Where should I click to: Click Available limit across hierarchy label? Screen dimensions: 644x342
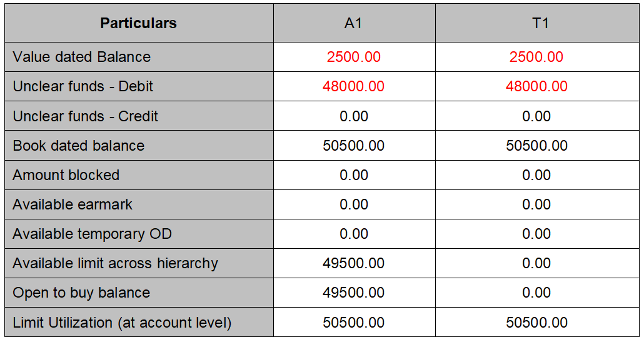115,263
